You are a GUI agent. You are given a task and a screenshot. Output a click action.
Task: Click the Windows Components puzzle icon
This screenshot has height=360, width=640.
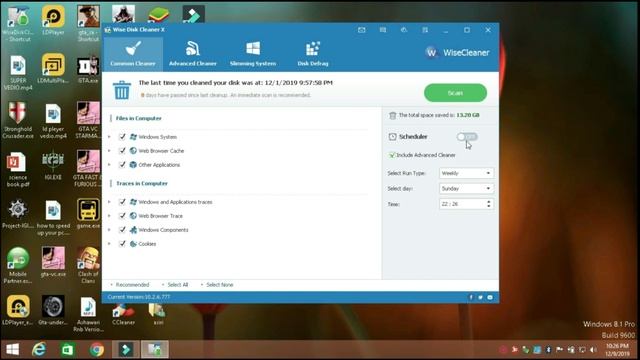(x=133, y=229)
